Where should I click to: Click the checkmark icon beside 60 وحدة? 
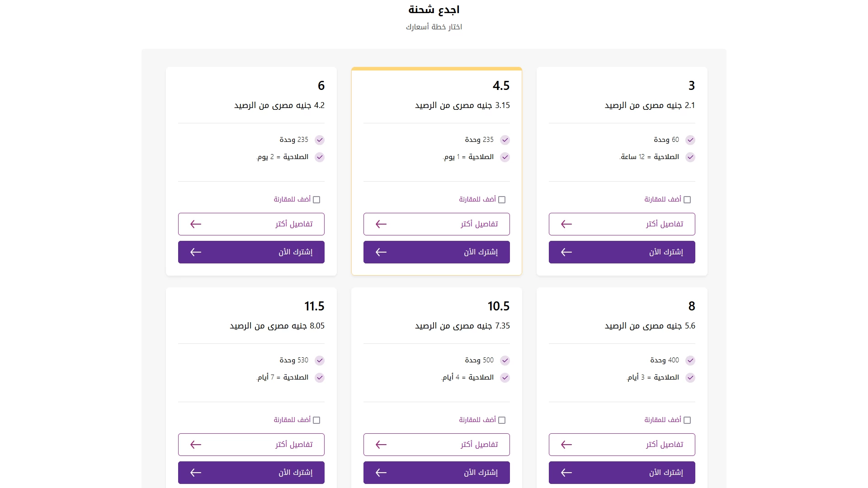click(690, 140)
